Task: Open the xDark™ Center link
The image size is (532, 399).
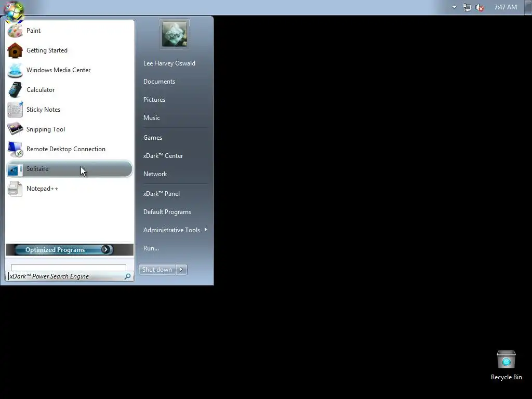Action: coord(163,156)
